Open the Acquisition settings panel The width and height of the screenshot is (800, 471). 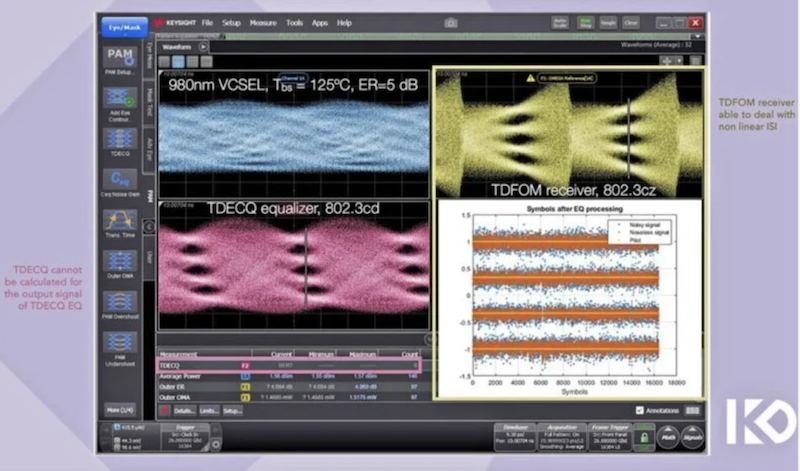[562, 437]
